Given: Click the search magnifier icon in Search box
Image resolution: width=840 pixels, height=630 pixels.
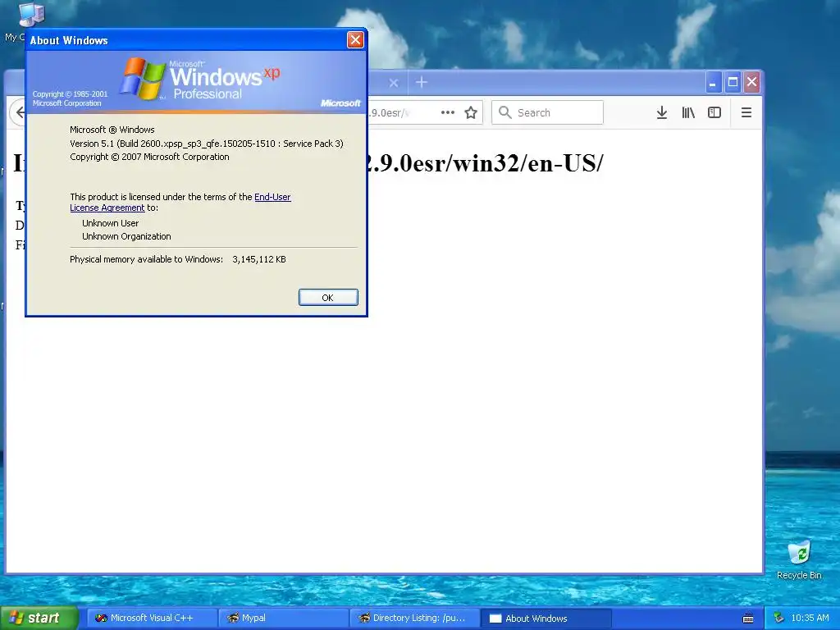Looking at the screenshot, I should point(504,112).
